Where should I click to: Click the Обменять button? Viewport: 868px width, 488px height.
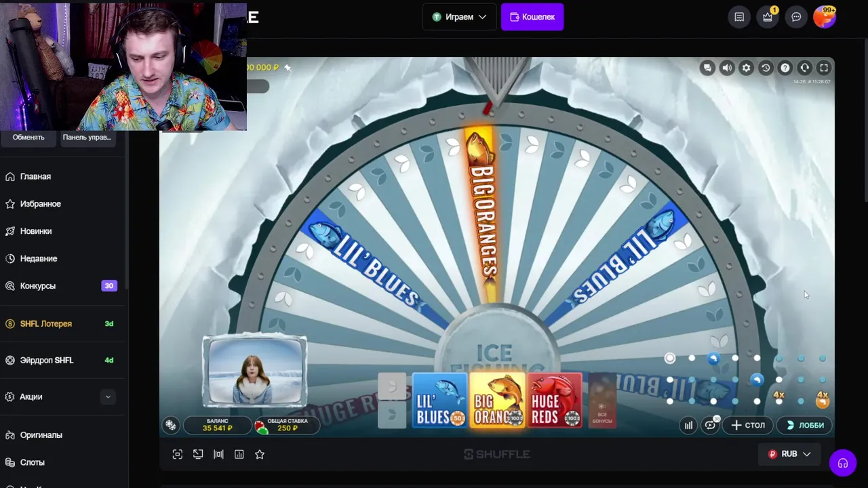click(x=28, y=137)
